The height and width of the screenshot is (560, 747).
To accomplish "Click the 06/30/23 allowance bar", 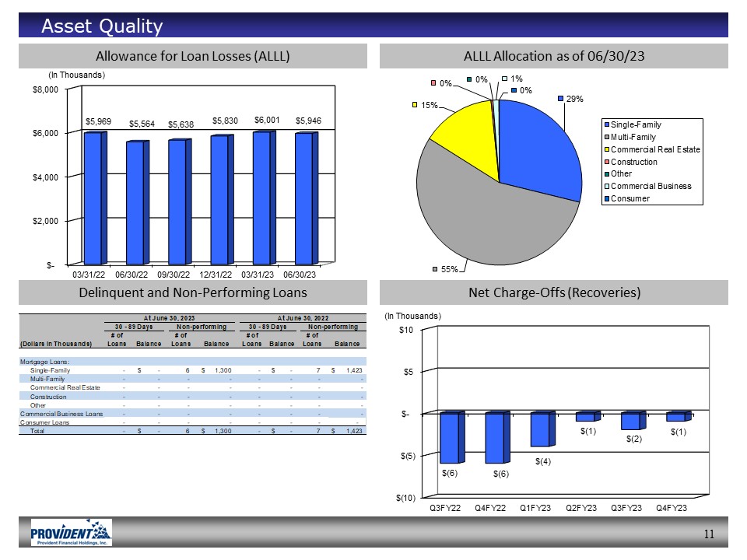I will pos(305,197).
